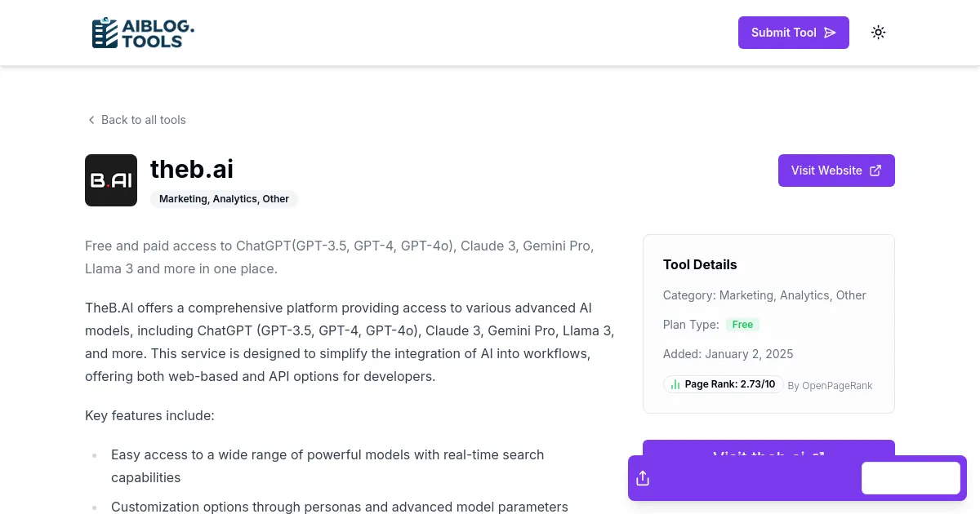This screenshot has height=514, width=980.
Task: Click the paper plane icon in Submit Tool
Action: point(830,33)
